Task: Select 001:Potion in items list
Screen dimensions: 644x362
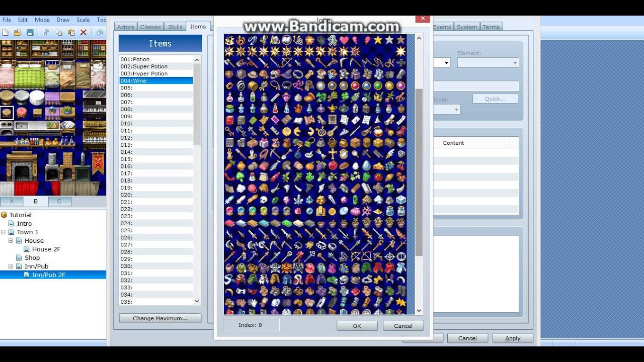Action: (156, 59)
